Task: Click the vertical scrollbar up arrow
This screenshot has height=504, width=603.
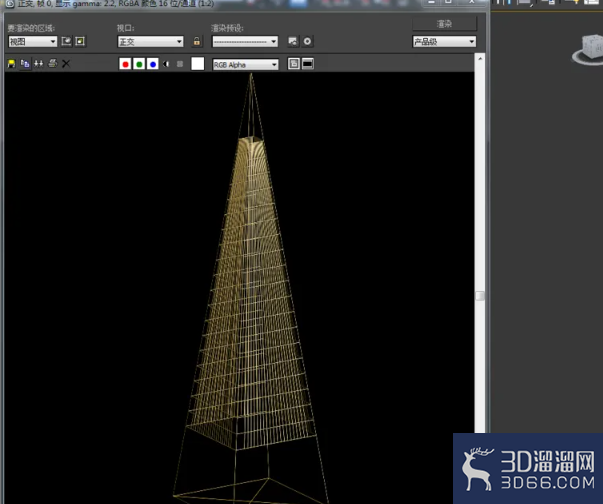Action: (480, 59)
